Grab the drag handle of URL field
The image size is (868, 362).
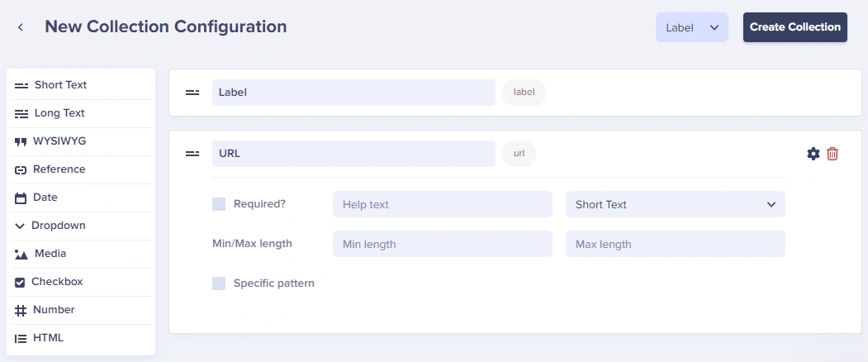192,154
